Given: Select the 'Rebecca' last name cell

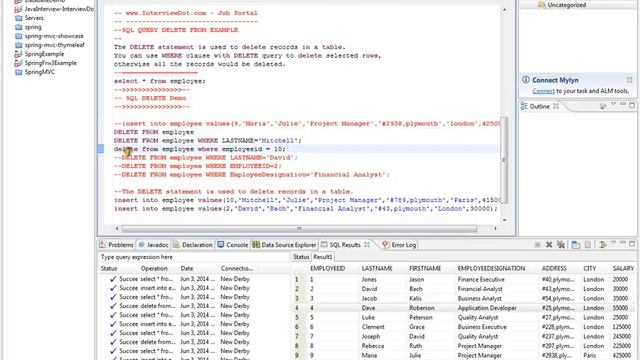Looking at the screenshot, I should 373,346.
